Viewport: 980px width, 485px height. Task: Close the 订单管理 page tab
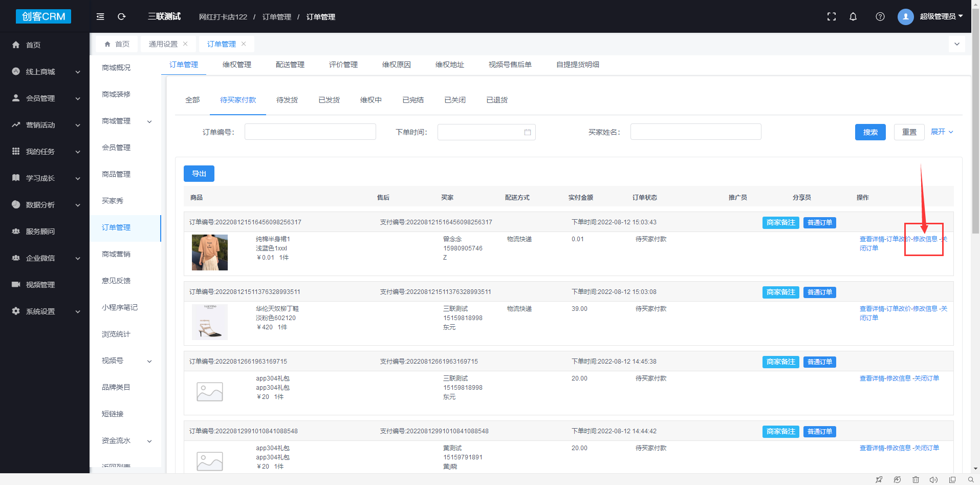(244, 44)
